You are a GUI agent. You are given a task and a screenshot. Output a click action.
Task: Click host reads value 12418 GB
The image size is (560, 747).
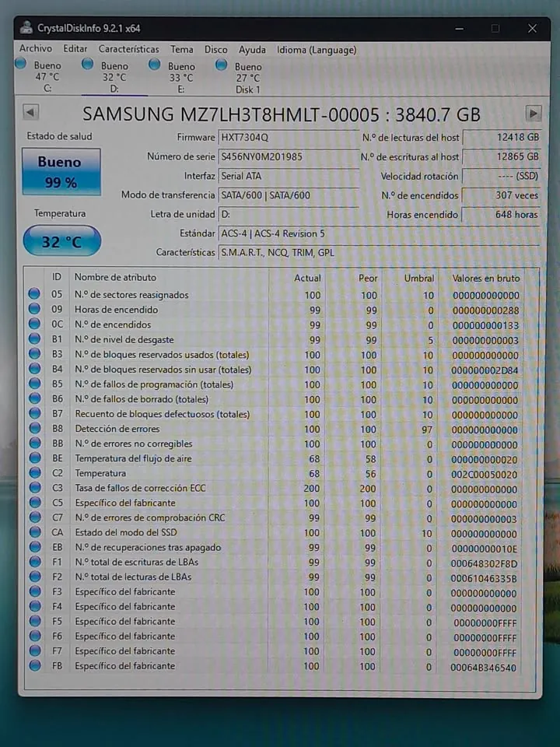tap(502, 137)
